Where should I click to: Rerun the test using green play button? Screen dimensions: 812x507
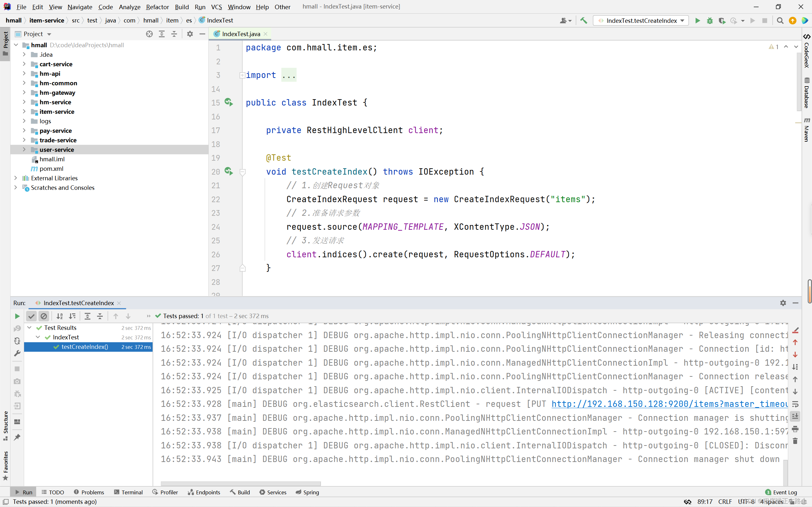[x=17, y=316]
